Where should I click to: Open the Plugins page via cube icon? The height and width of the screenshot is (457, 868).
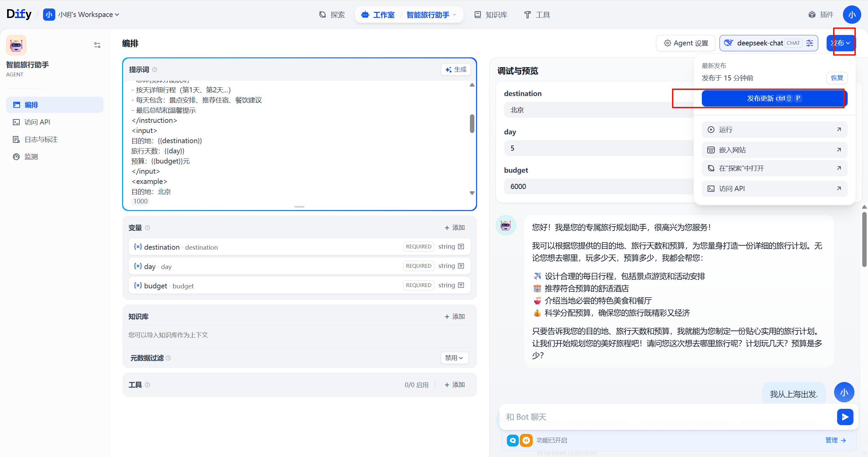(x=812, y=15)
